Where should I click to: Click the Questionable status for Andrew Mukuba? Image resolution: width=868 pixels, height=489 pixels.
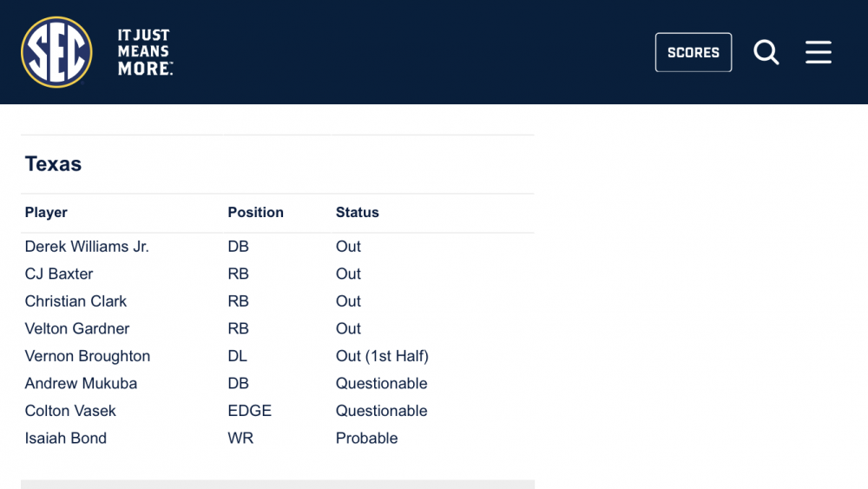381,383
